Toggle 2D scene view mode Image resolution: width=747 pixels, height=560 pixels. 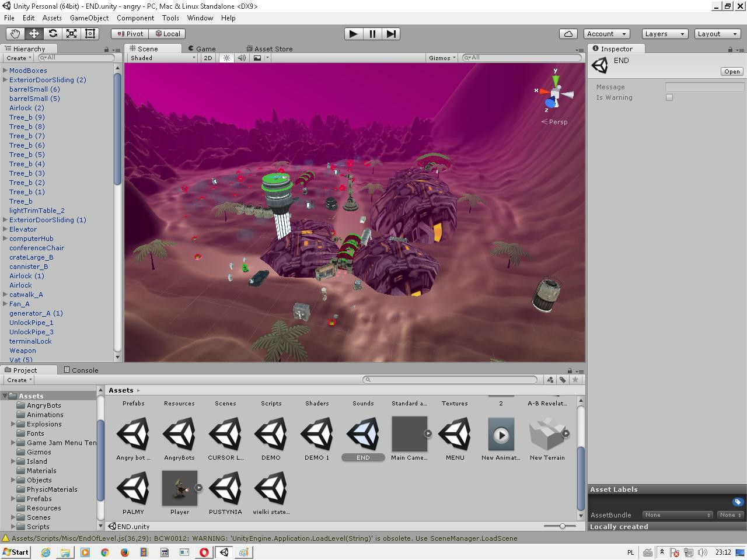coord(208,58)
